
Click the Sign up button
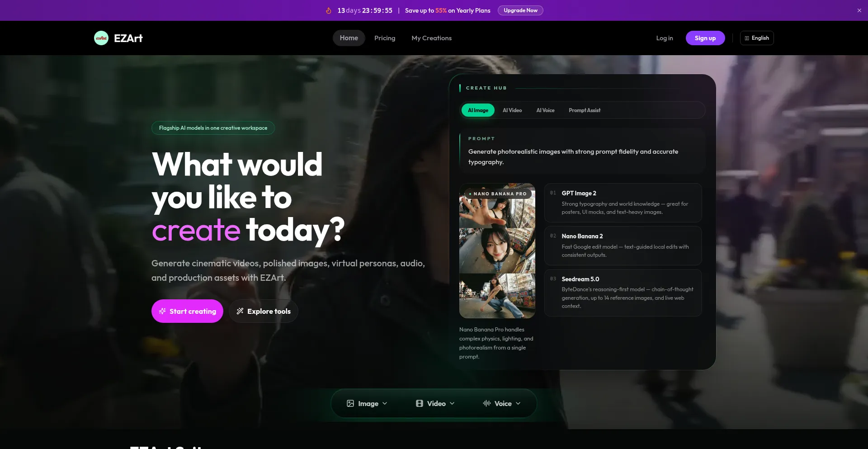[705, 38]
